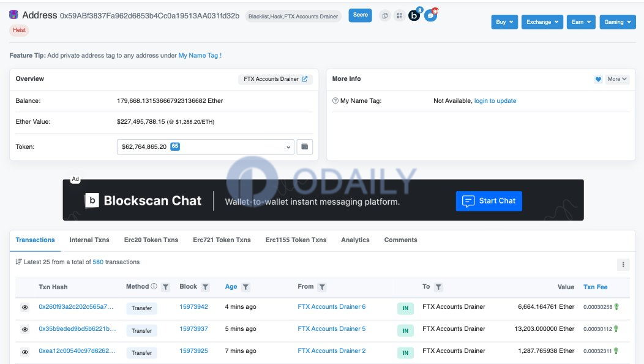
Task: Open the Erc20 Token Txns tab
Action: pos(151,240)
